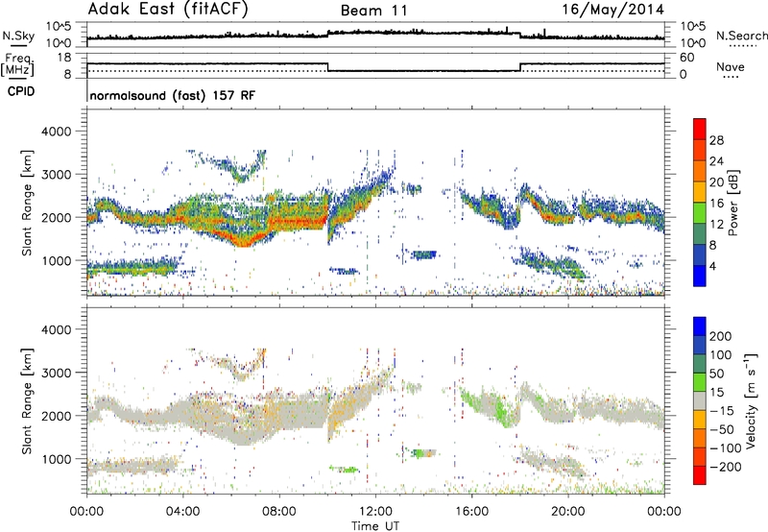Click the '200' velocity colorbar tick value
The image size is (768, 532).
(721, 336)
